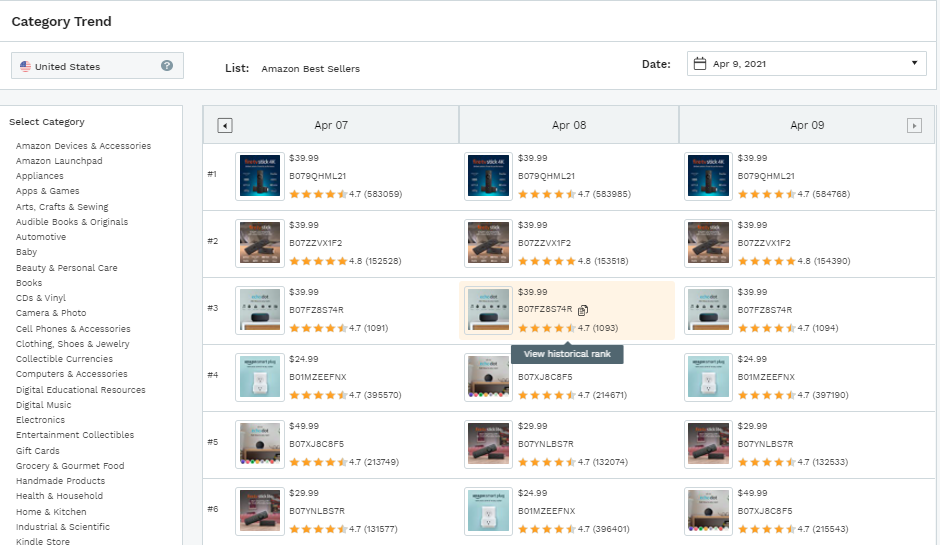Image resolution: width=940 pixels, height=545 pixels.
Task: Select the Books category
Action: point(29,282)
